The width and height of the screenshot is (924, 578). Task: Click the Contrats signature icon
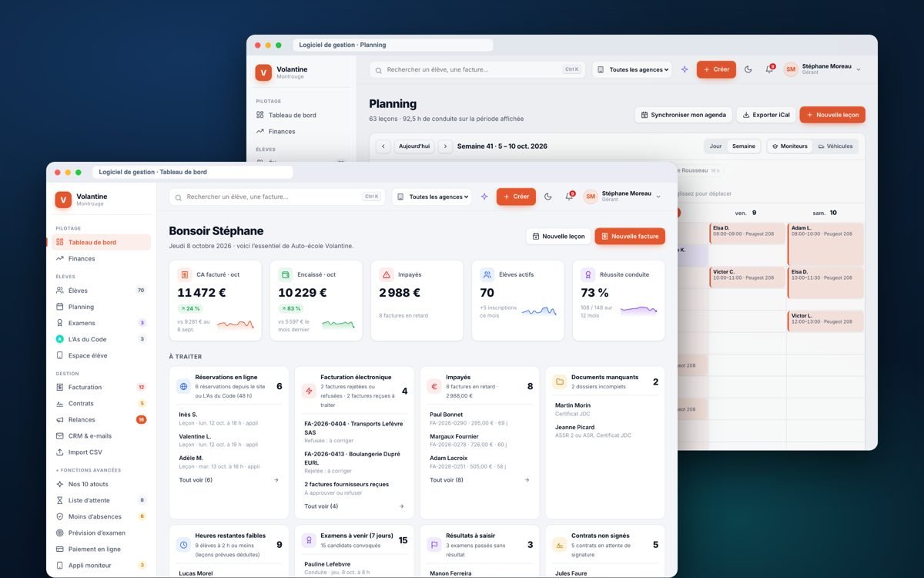coord(60,403)
